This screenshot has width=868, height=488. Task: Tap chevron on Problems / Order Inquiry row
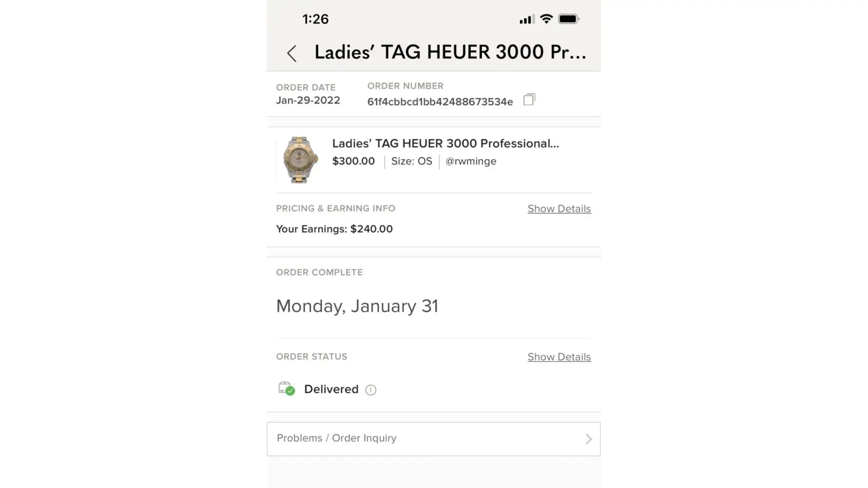(x=589, y=439)
